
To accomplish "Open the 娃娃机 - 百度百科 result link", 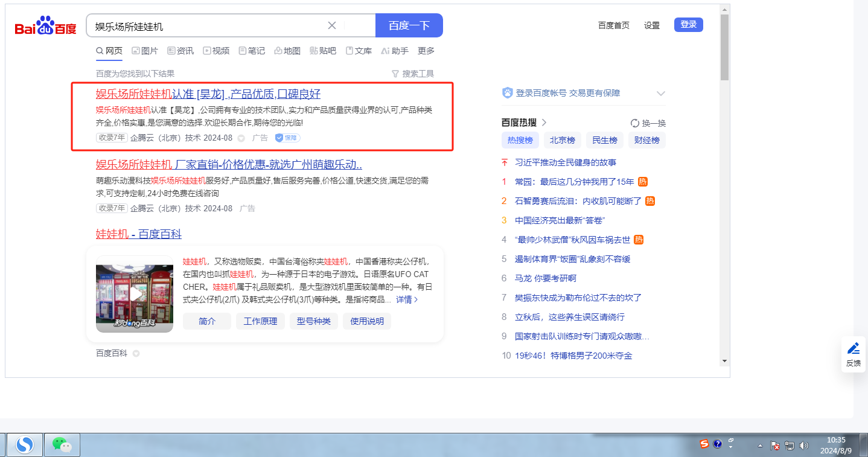I will coord(138,234).
